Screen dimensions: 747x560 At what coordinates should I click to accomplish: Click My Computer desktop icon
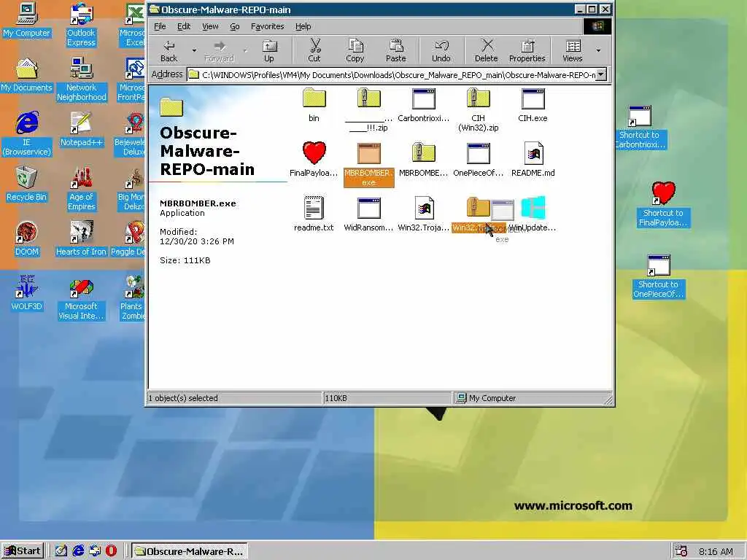click(x=27, y=20)
